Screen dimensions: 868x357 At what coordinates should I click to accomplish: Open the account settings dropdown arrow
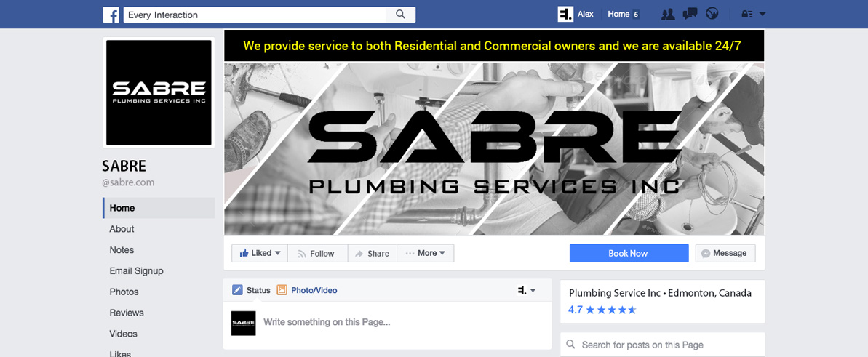tap(763, 15)
